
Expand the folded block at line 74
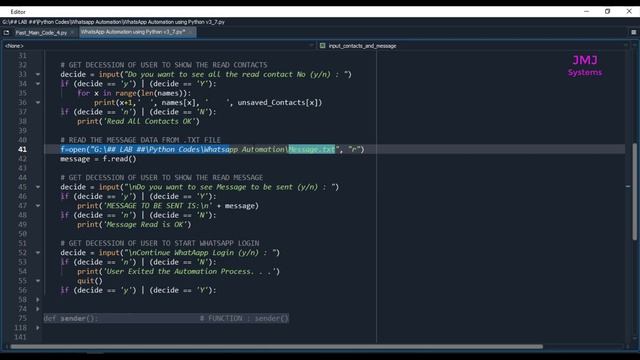pyautogui.click(x=38, y=309)
